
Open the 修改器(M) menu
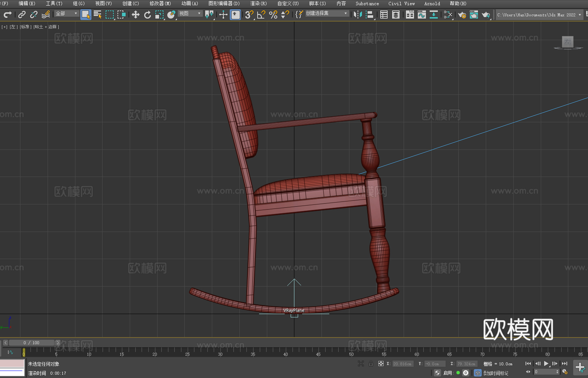pos(160,3)
